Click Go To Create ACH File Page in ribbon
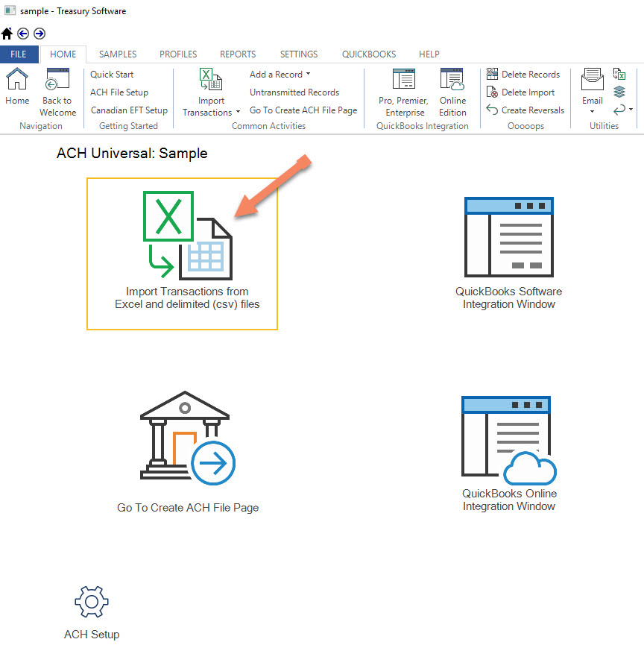This screenshot has height=648, width=644. point(303,110)
